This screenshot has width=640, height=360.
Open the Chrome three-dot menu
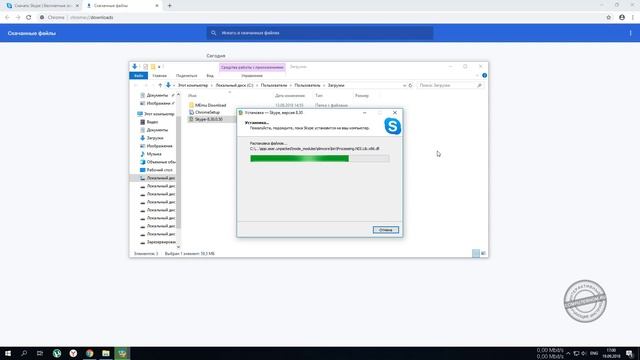(633, 18)
